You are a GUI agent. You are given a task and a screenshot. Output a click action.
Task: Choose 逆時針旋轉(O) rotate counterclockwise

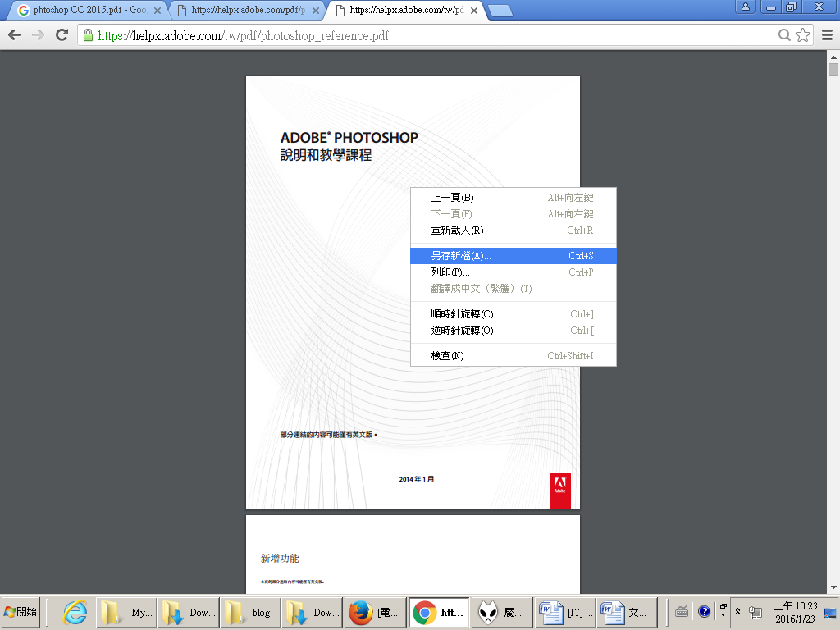(x=514, y=331)
